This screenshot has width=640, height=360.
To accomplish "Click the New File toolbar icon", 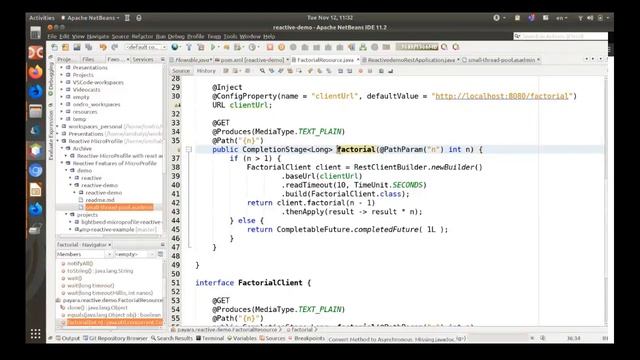I will [x=54, y=47].
